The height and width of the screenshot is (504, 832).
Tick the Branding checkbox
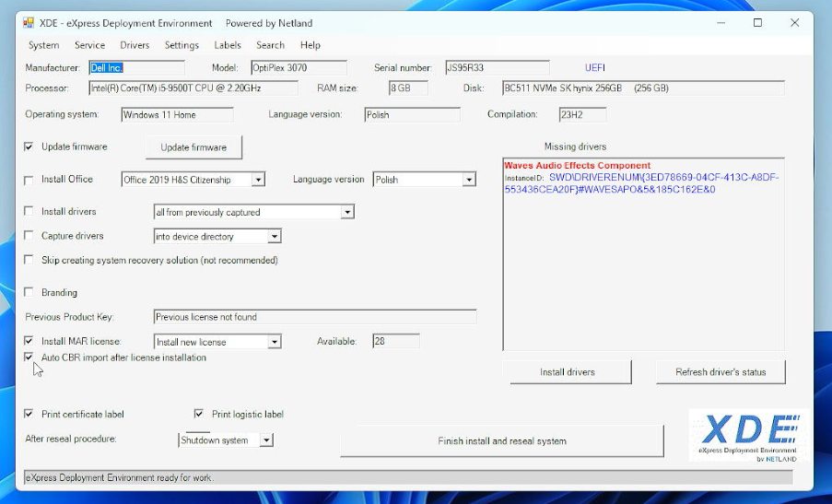(29, 293)
